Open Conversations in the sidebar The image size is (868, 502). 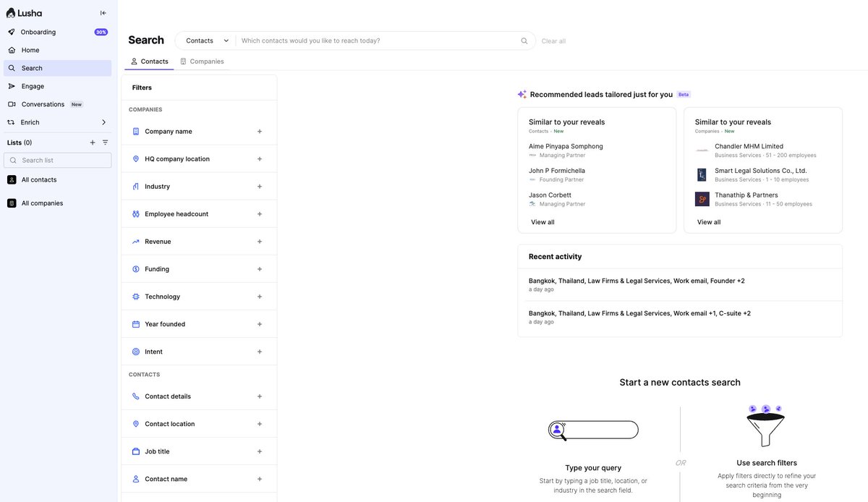(58, 104)
